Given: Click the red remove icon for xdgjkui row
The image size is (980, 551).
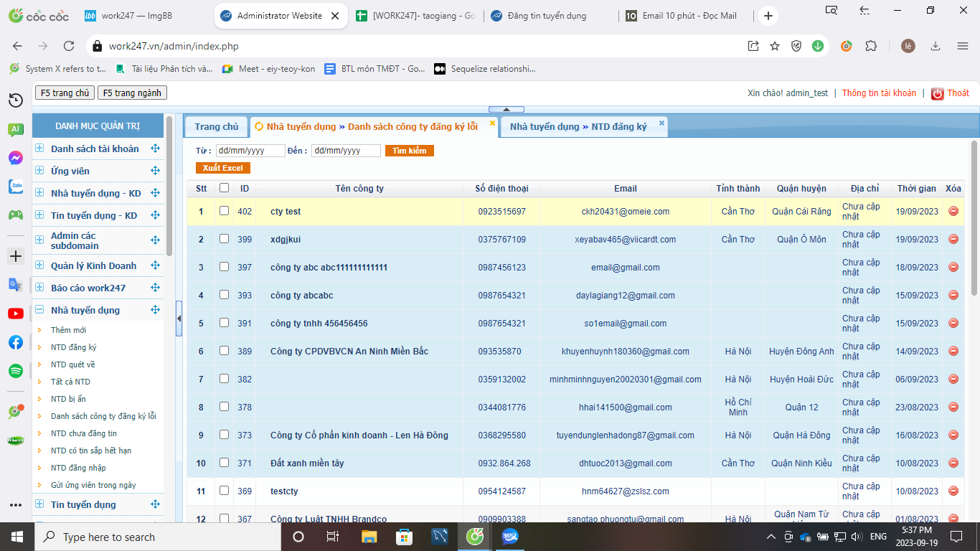Looking at the screenshot, I should pos(953,239).
